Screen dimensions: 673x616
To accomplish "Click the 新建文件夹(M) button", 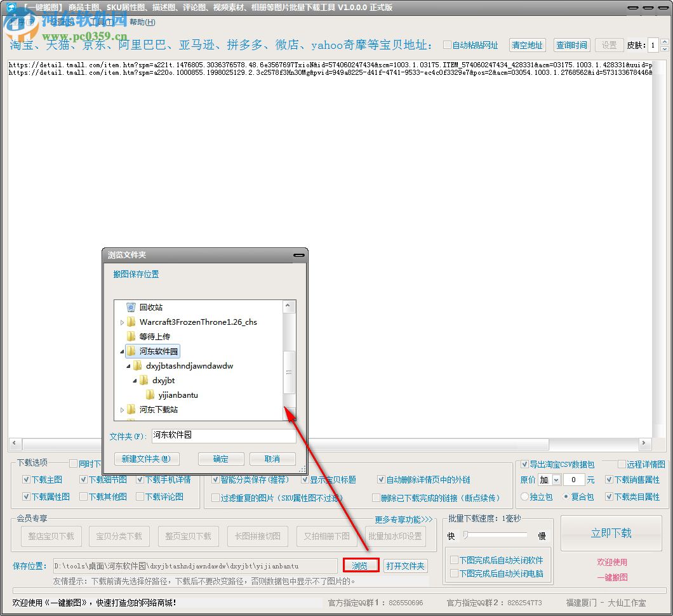I will 147,459.
